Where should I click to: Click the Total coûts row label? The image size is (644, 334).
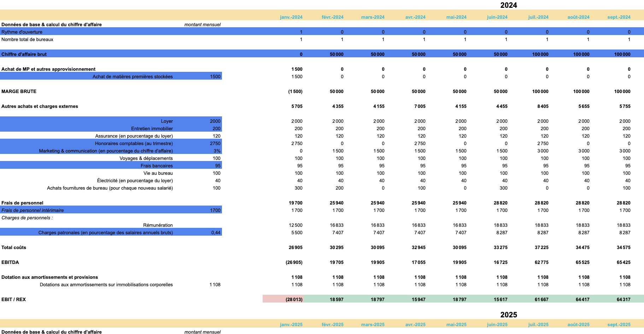[13, 247]
